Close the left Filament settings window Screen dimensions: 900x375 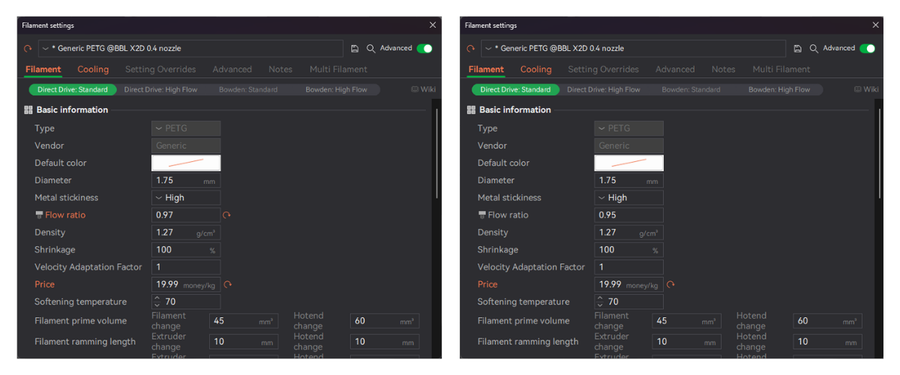pyautogui.click(x=433, y=25)
